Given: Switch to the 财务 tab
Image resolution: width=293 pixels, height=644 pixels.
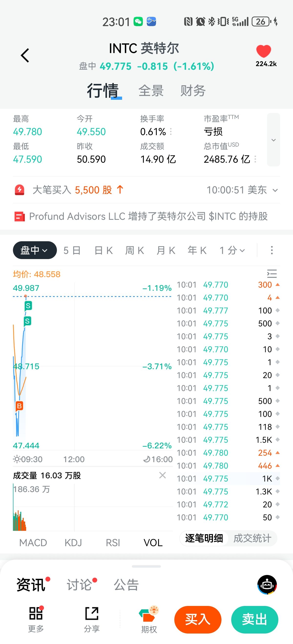Looking at the screenshot, I should pos(193,91).
